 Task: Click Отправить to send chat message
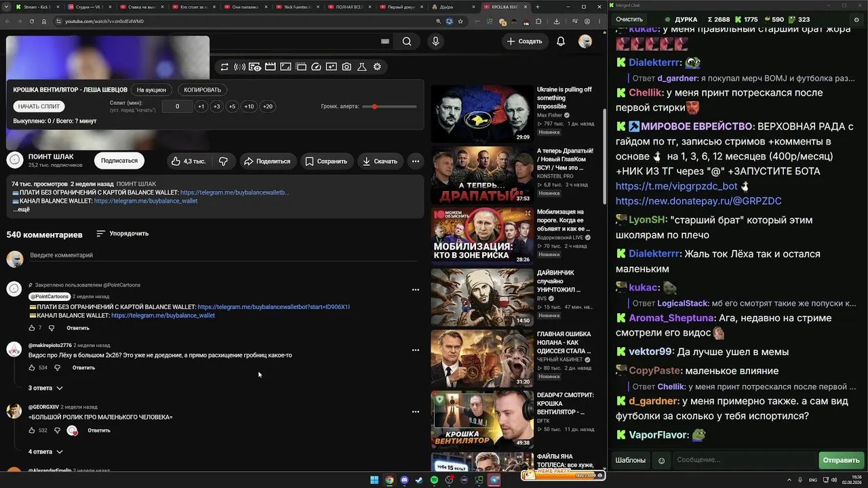(841, 460)
